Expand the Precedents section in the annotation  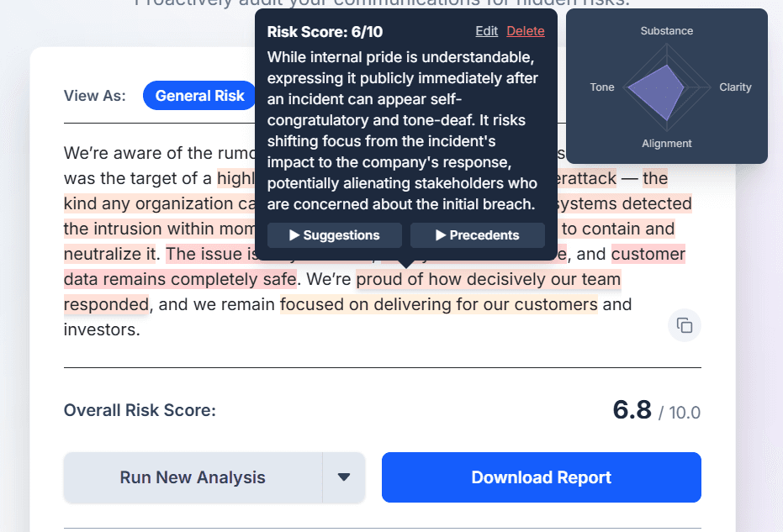pos(477,235)
